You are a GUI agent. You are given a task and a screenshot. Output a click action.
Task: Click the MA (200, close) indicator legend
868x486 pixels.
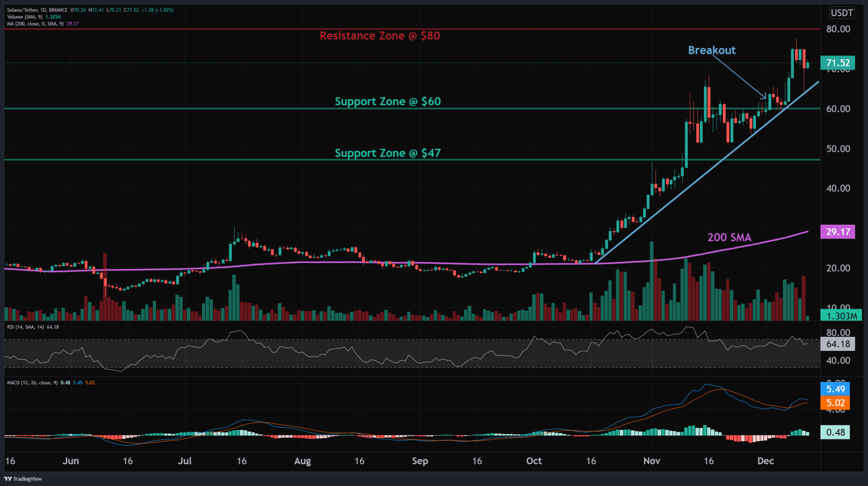tap(36, 24)
